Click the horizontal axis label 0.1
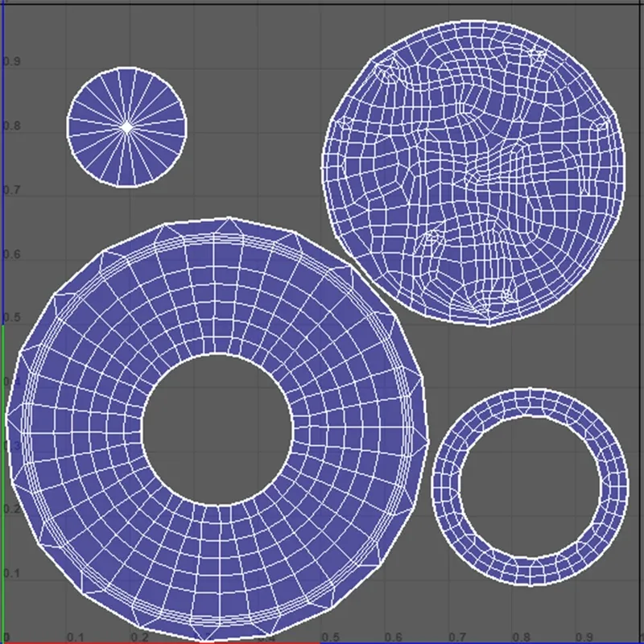This screenshot has height=644, width=644. (x=75, y=638)
